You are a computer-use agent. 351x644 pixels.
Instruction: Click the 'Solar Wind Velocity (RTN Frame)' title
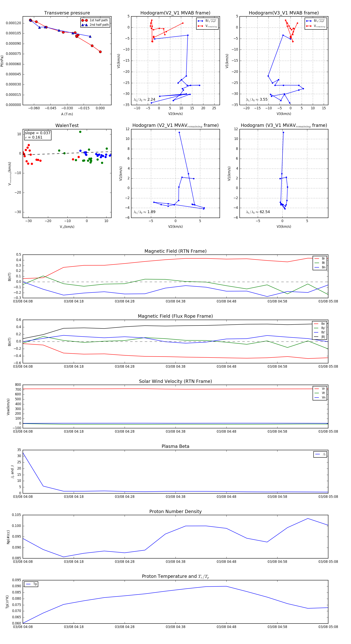(175, 381)
